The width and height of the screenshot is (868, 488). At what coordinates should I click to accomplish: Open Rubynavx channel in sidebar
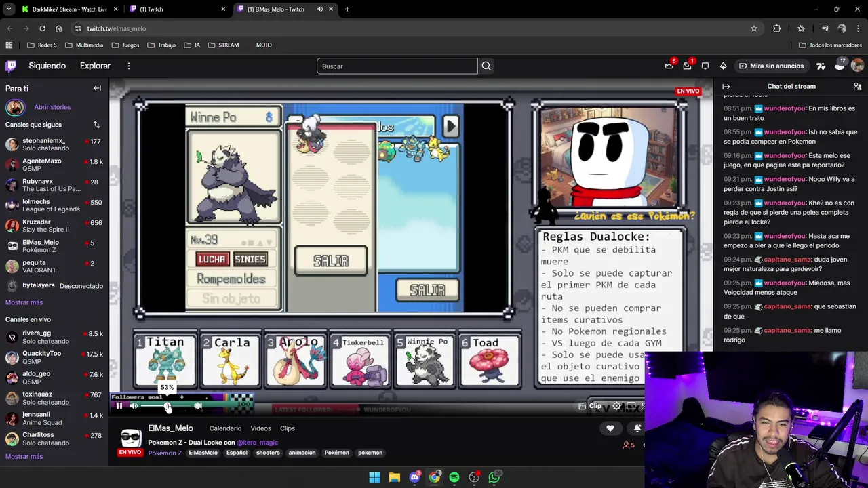click(x=54, y=185)
